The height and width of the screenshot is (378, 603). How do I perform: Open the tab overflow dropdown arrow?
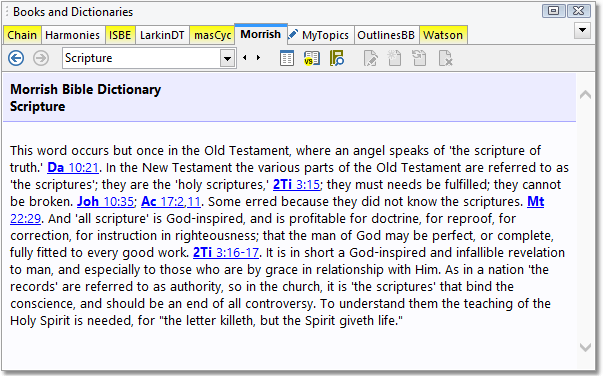(x=582, y=30)
